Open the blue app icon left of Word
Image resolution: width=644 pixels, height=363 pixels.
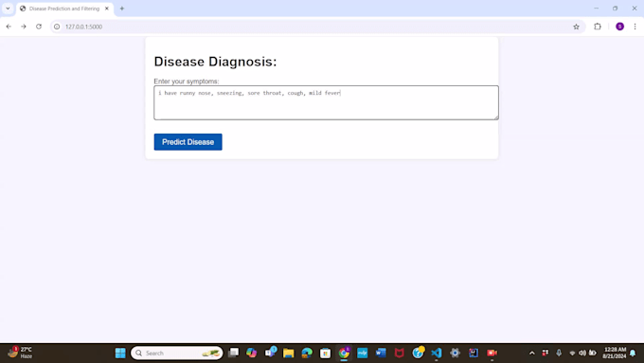pyautogui.click(x=362, y=353)
